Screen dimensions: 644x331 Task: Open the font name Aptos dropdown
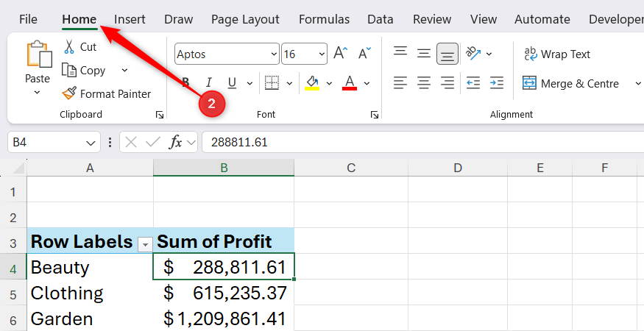[275, 54]
